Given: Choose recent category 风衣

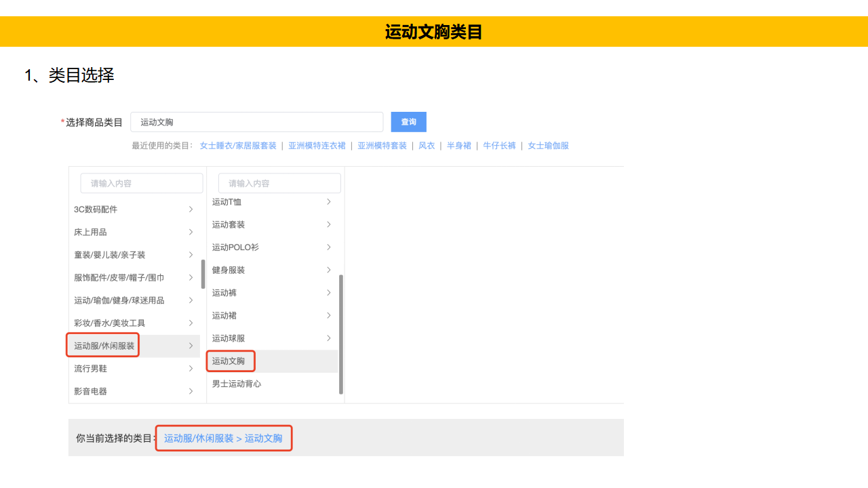Looking at the screenshot, I should pyautogui.click(x=427, y=146).
